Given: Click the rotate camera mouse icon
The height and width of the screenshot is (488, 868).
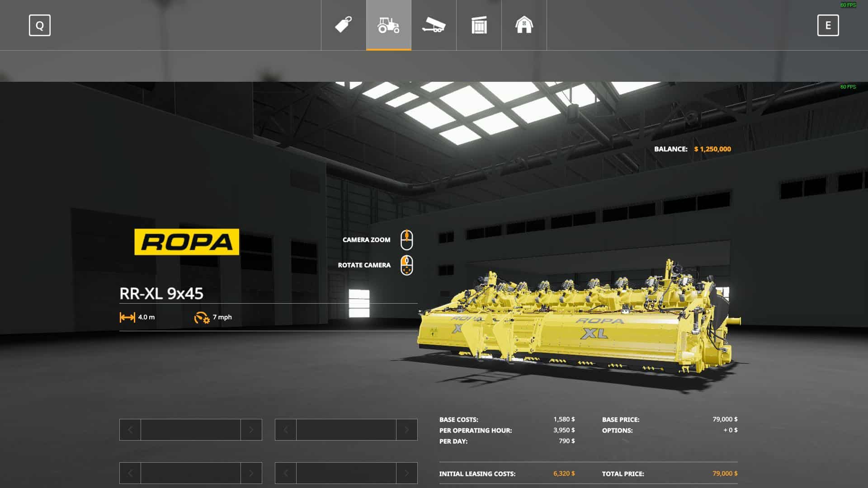Looking at the screenshot, I should tap(406, 265).
